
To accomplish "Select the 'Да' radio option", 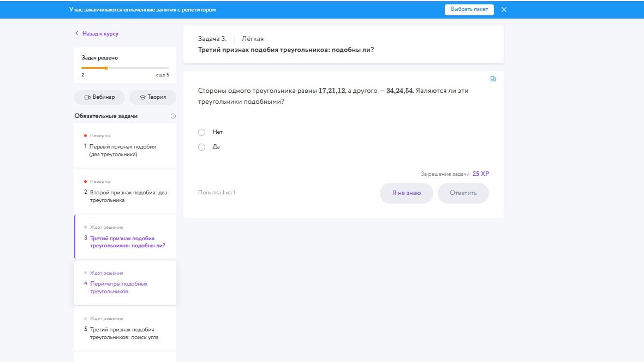I will tap(202, 147).
